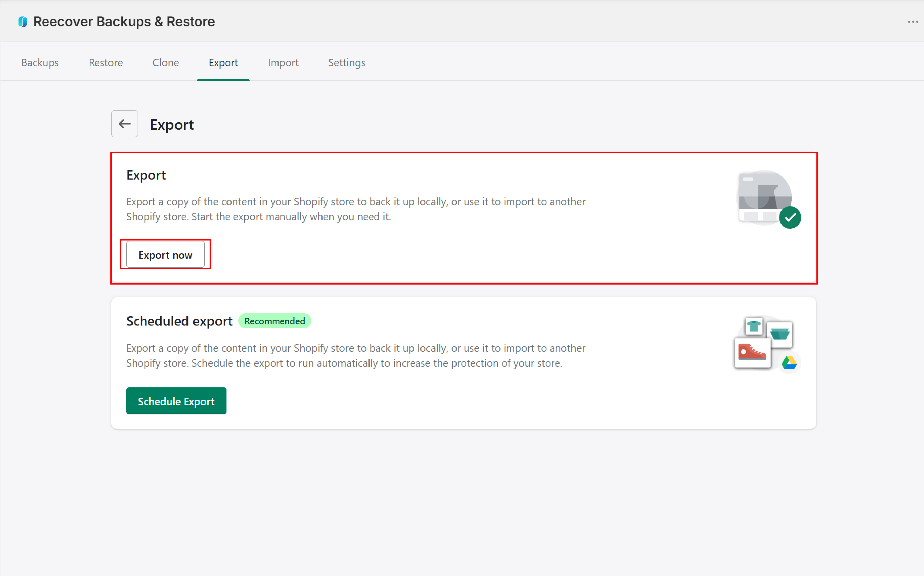Click the Reecover app logo icon
924x576 pixels.
(23, 22)
